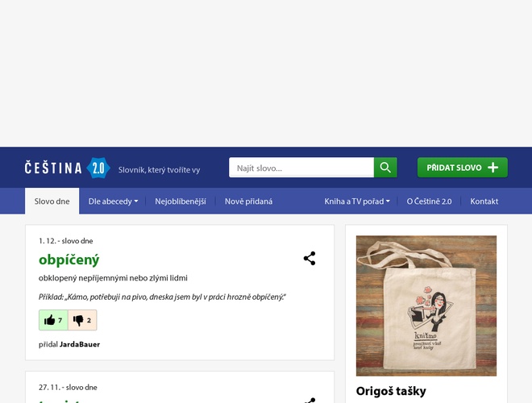
Task: Share the word obpíčený via share icon
Action: pyautogui.click(x=310, y=259)
